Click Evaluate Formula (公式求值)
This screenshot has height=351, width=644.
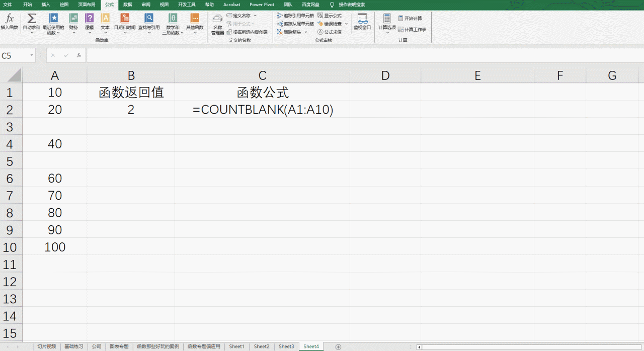[330, 32]
